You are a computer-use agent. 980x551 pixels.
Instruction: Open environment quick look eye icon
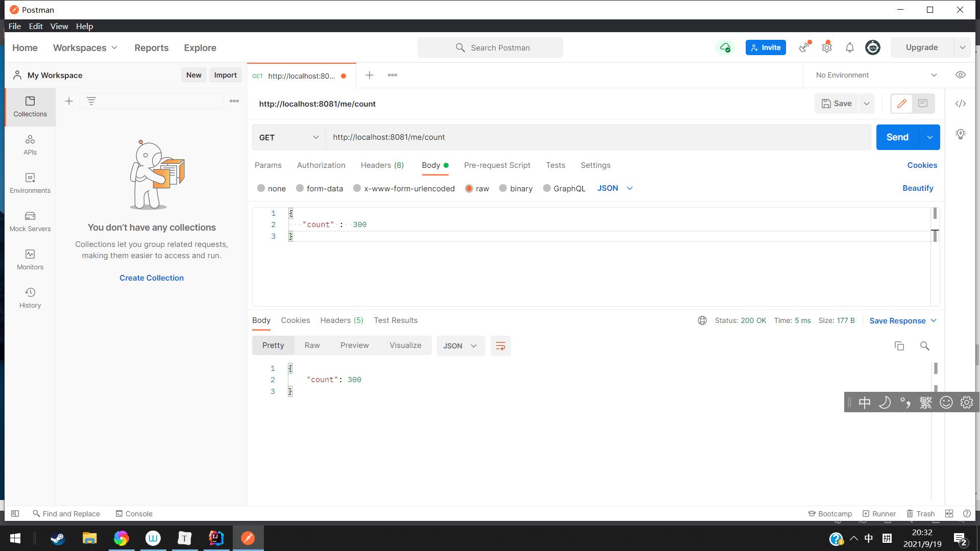[x=960, y=75]
